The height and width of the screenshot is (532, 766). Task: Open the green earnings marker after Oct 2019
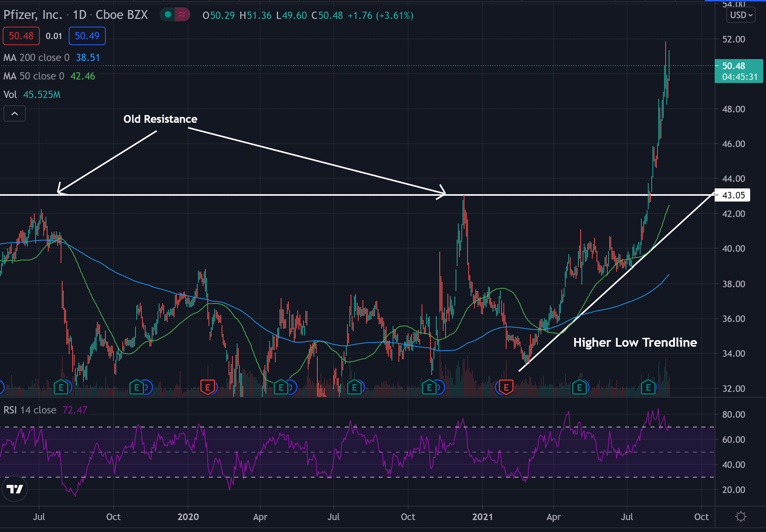tap(137, 387)
